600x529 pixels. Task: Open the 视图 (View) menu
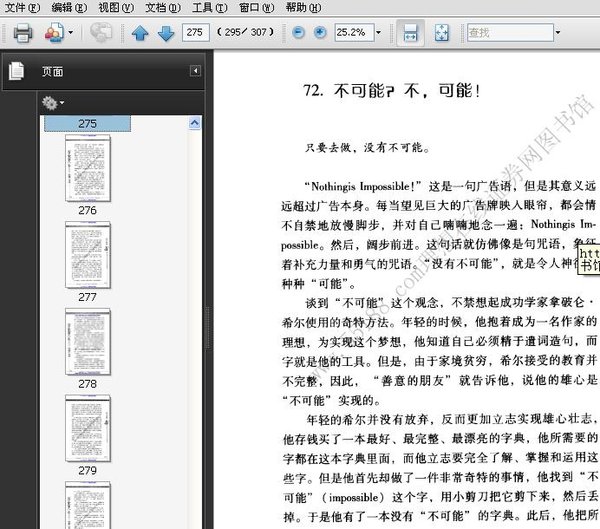coord(115,7)
